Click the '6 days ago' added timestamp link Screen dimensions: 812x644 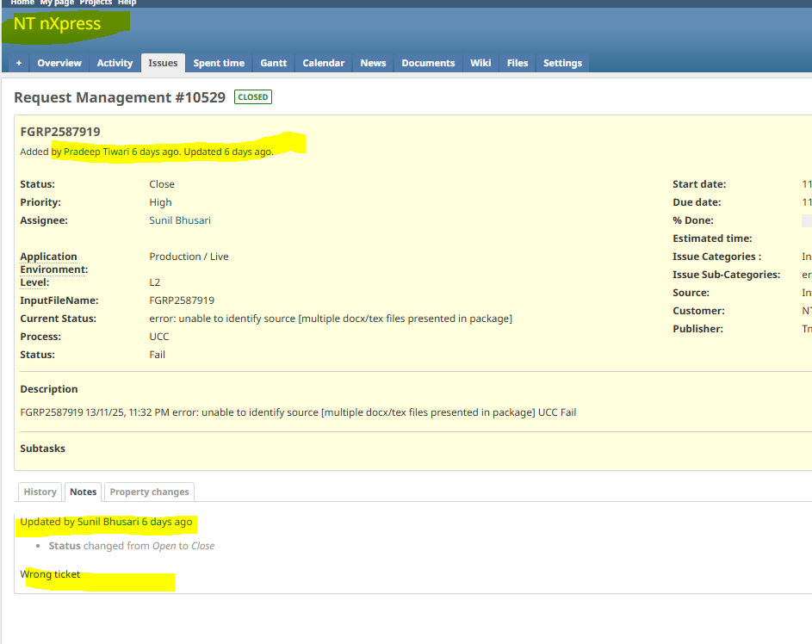point(155,152)
